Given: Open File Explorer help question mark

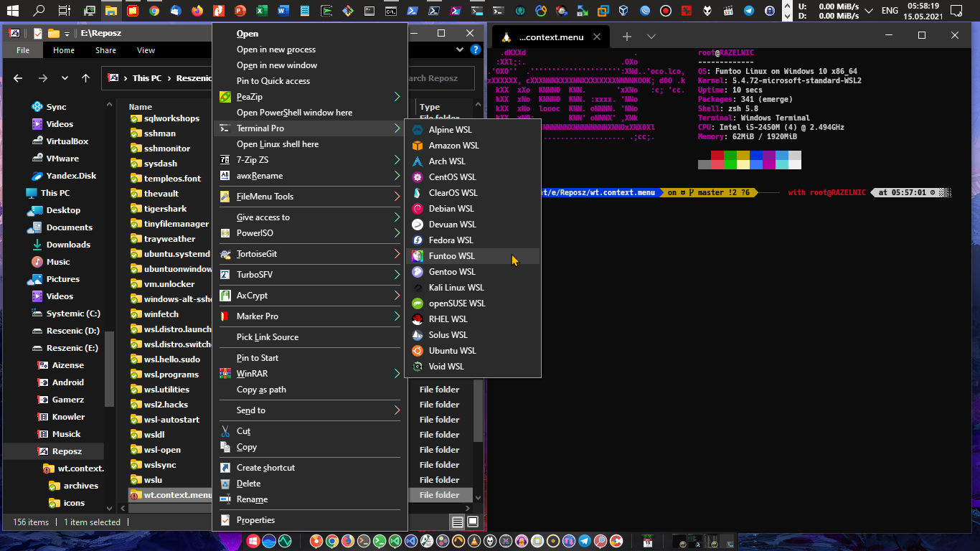Looking at the screenshot, I should [475, 50].
